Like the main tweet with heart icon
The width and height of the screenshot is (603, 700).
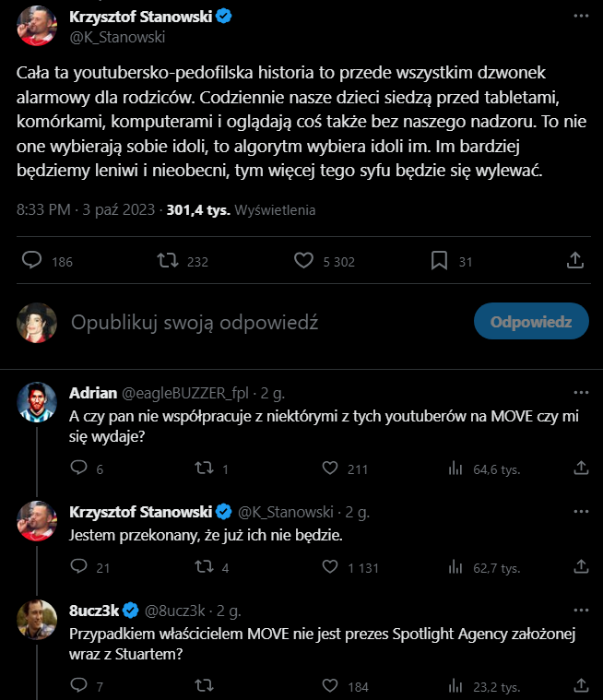[303, 261]
